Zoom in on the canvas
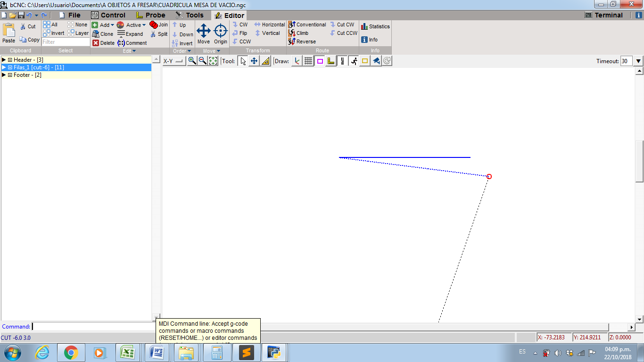 click(192, 61)
